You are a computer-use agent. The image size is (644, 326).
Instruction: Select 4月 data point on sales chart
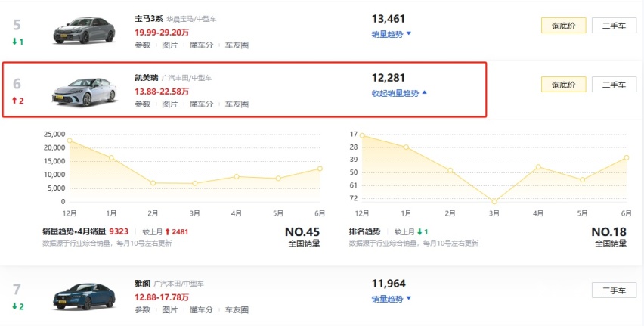point(237,177)
